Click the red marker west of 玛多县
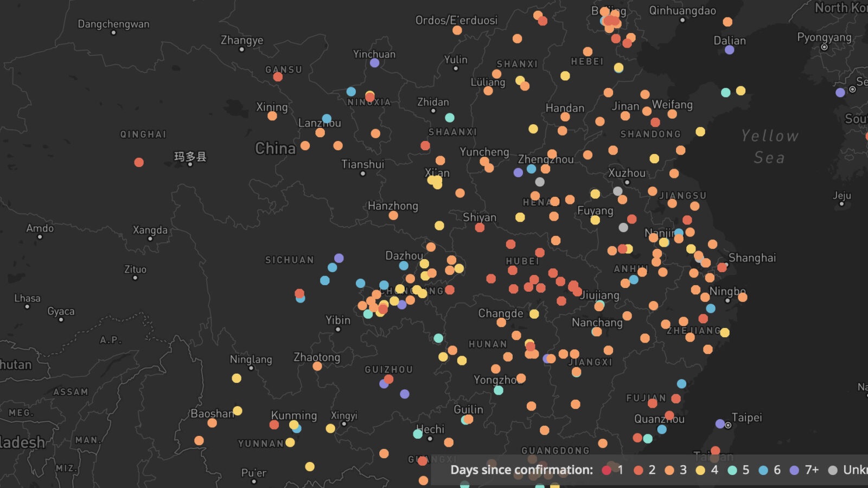The height and width of the screenshot is (488, 868). click(139, 162)
